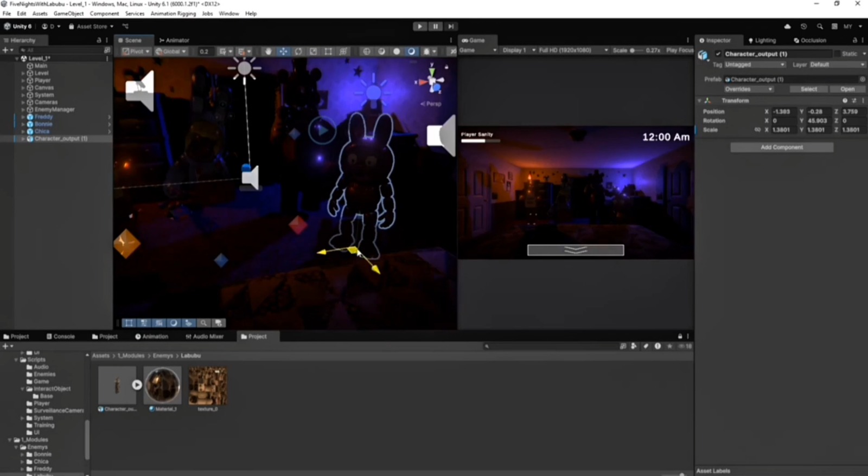Switch to the Audio Mixer tab
The height and width of the screenshot is (476, 868).
[x=205, y=336]
